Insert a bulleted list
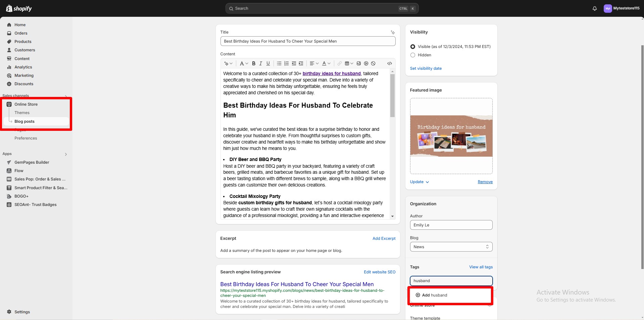This screenshot has width=644, height=320. (x=279, y=63)
